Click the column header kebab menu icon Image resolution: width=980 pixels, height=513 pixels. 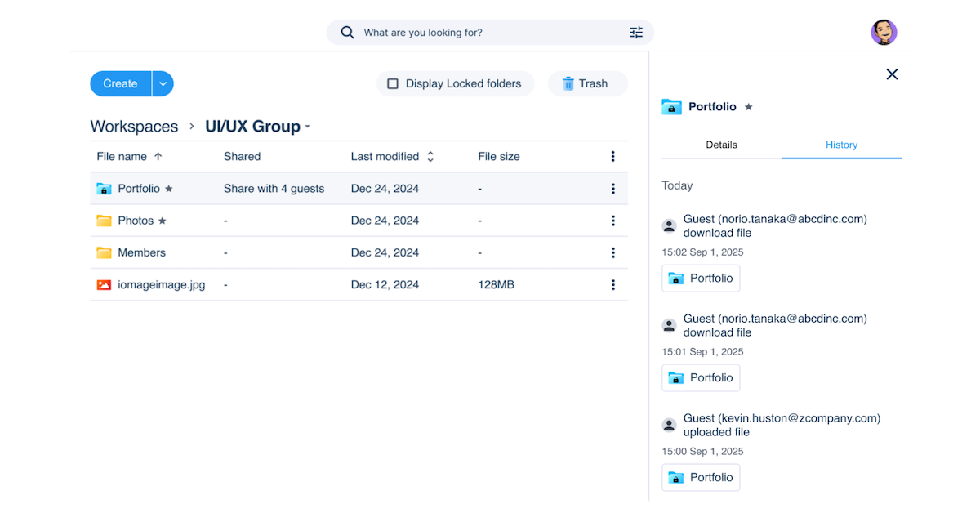[x=612, y=157]
